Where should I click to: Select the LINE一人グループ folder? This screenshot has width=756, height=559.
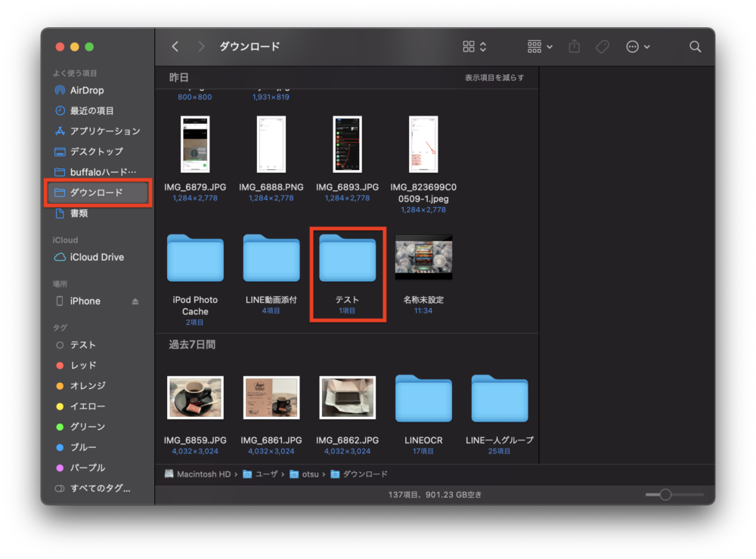500,399
